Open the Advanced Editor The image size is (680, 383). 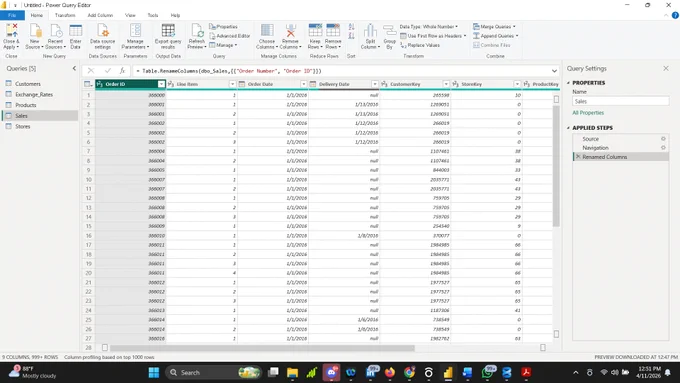click(x=230, y=36)
